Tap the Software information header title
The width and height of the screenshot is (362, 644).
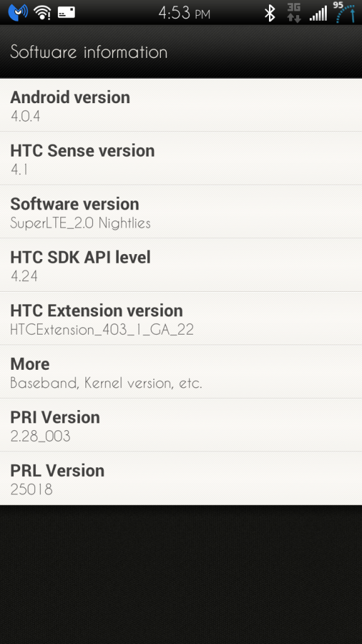(89, 52)
